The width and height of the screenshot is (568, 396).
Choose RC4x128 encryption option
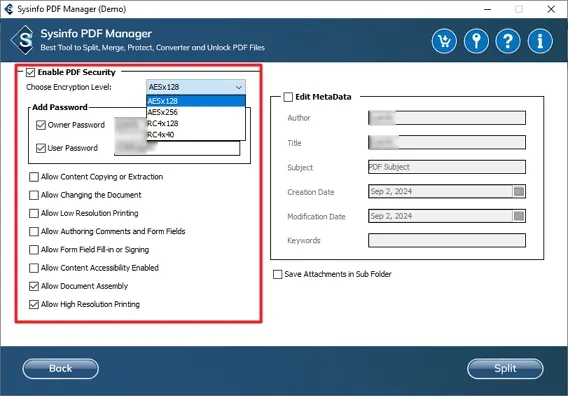coord(196,123)
